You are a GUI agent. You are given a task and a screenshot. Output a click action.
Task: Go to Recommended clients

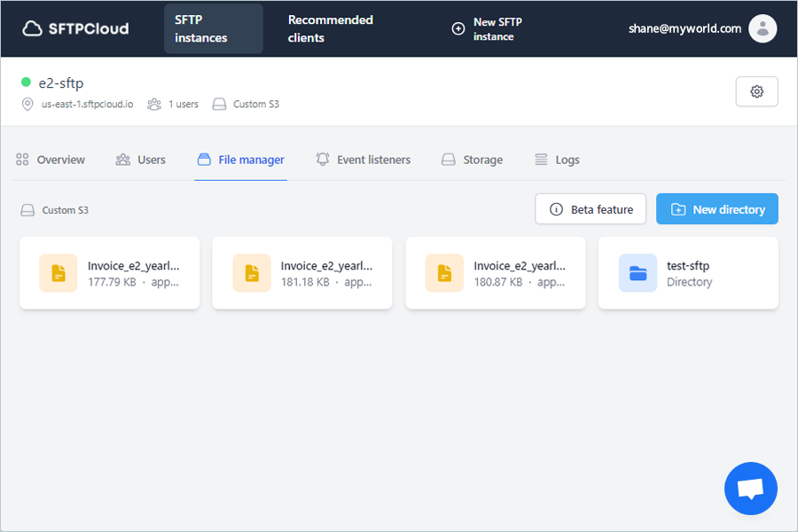(x=331, y=28)
